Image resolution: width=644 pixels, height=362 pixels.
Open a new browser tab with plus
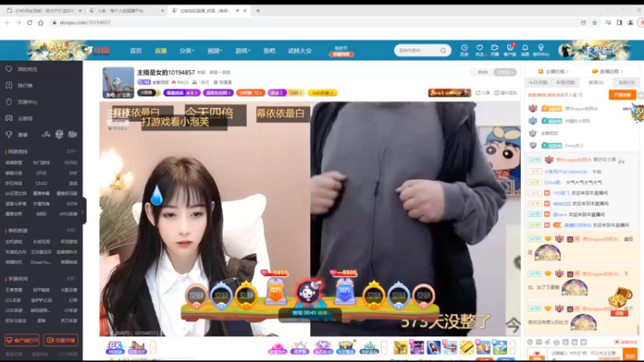click(258, 10)
